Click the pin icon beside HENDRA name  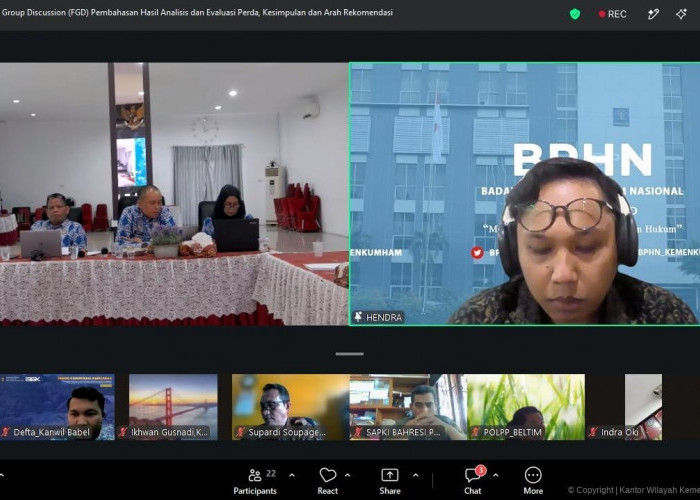(358, 317)
